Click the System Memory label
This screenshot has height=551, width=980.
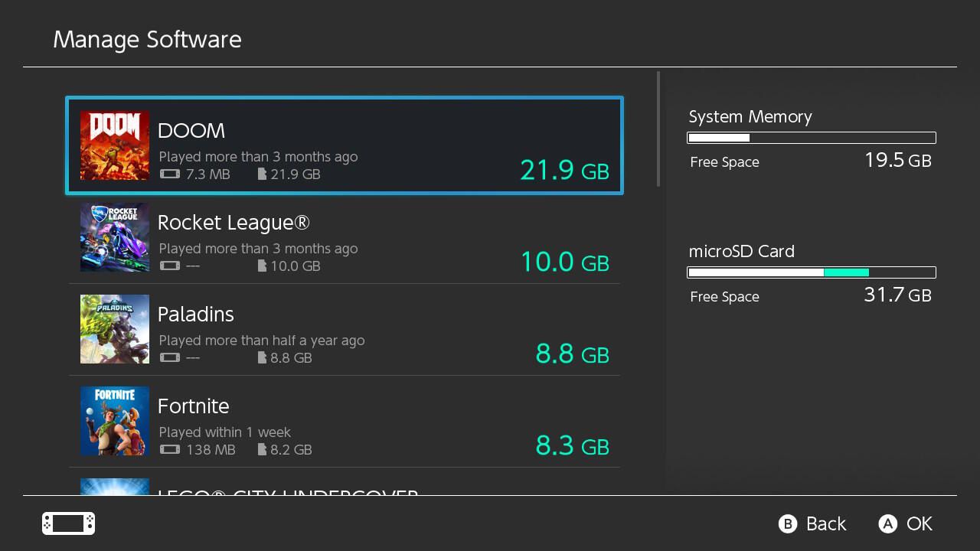tap(750, 116)
